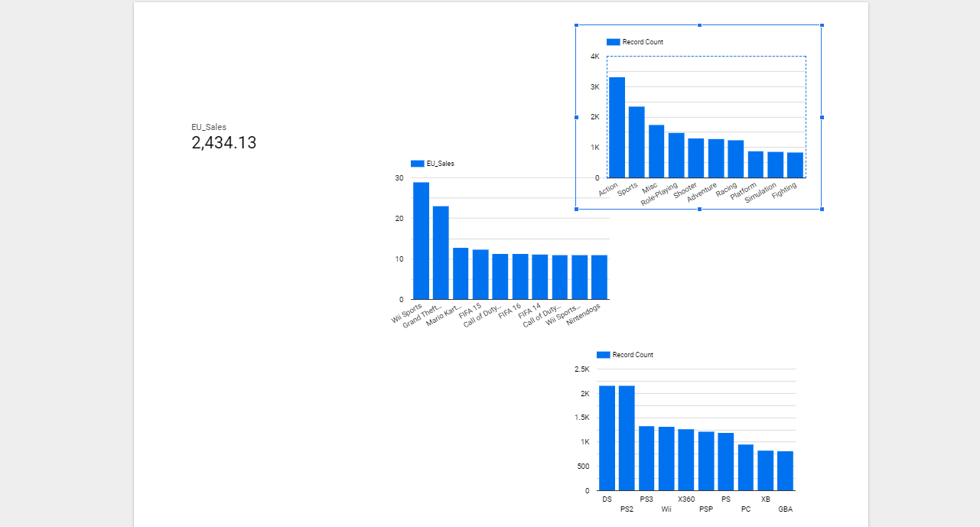Click the Wii Sports bar in EU_Sales chart
The width and height of the screenshot is (980, 527).
[421, 241]
